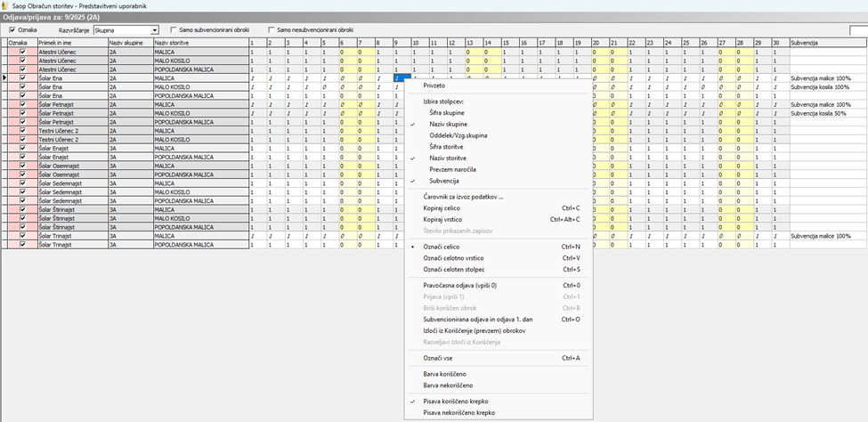Click the current row indicator arrow

[x=4, y=78]
